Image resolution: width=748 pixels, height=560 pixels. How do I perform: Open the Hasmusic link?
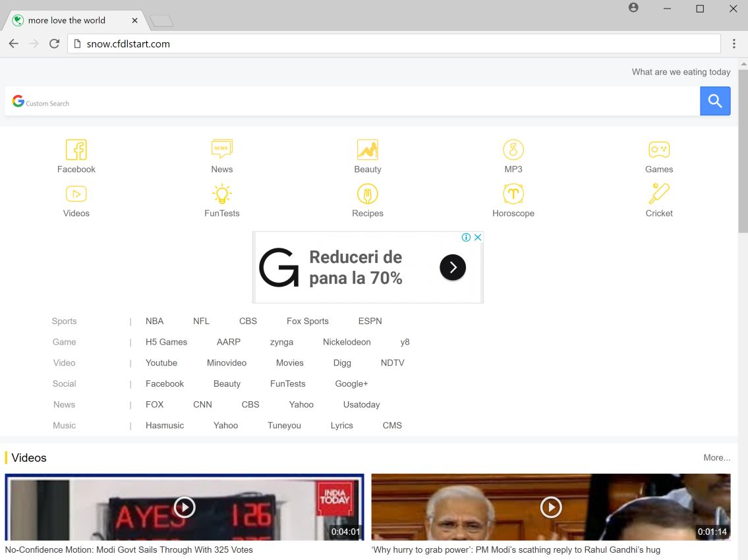165,426
